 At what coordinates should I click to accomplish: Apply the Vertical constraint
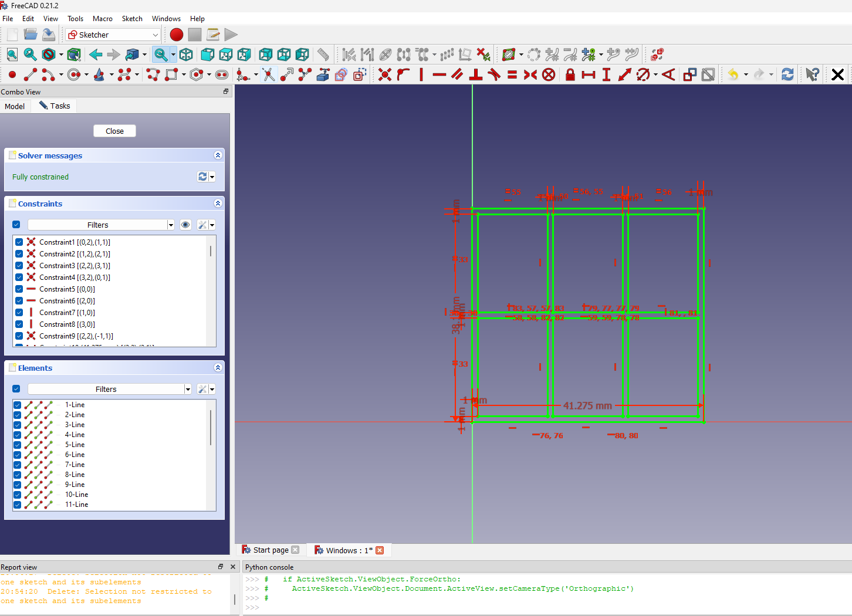click(421, 75)
